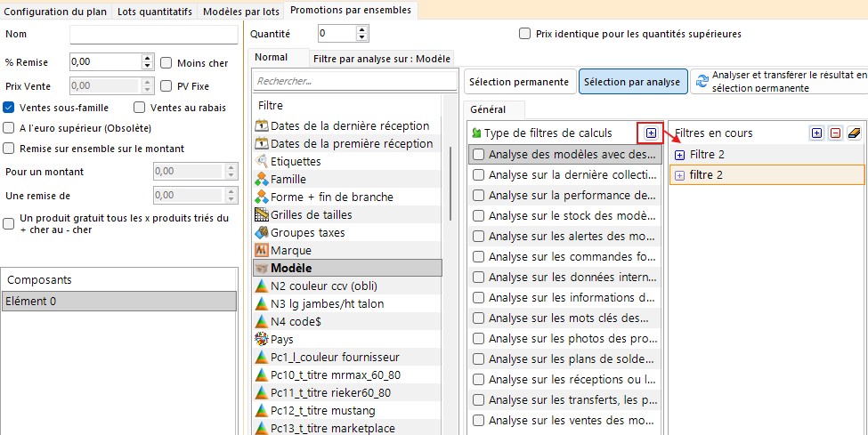Click the Analyse sur les mots clés des... row
Viewport: 868px width, 435px height.
(564, 318)
